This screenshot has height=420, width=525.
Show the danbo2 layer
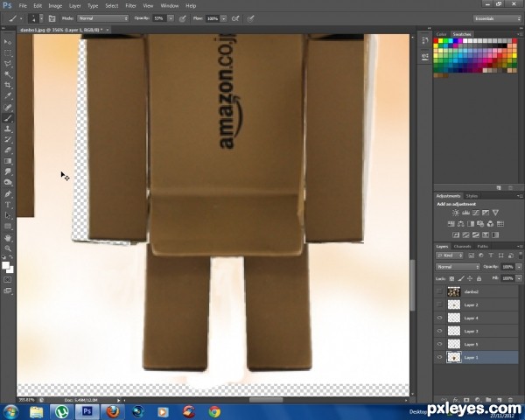439,291
